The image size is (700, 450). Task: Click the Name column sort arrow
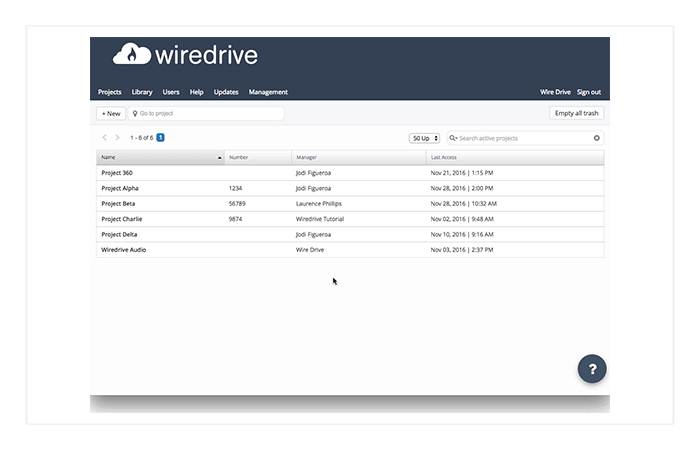click(x=219, y=157)
